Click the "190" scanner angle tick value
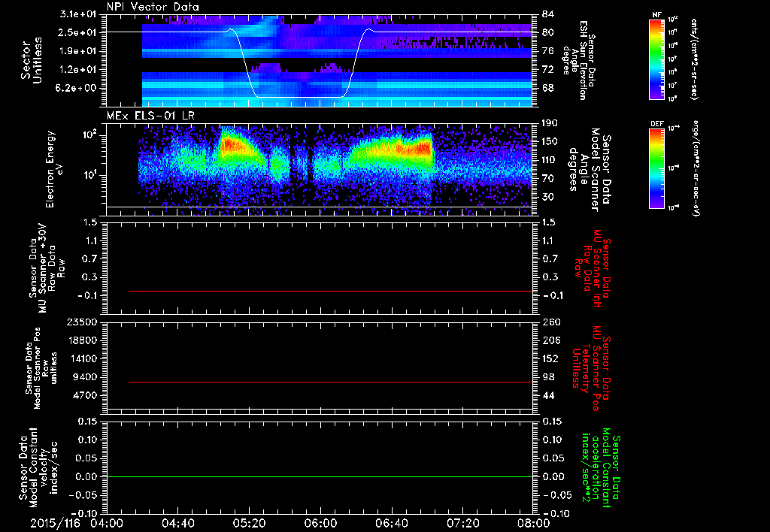This screenshot has height=532, width=770. [x=550, y=122]
